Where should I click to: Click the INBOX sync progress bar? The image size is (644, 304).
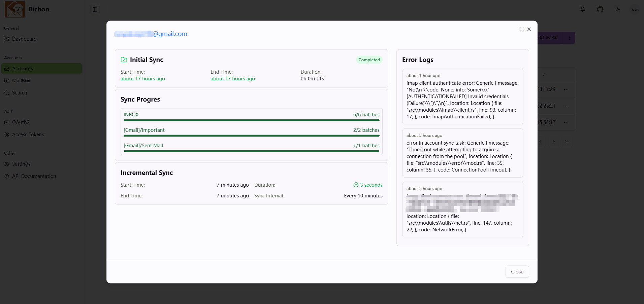click(251, 120)
